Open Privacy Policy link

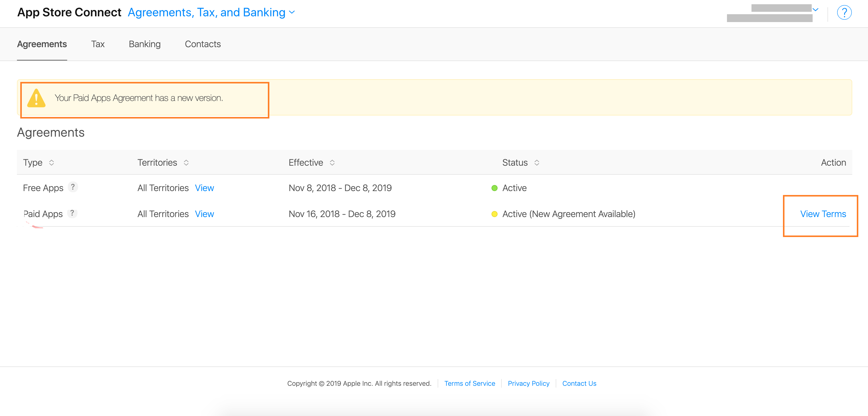[528, 384]
